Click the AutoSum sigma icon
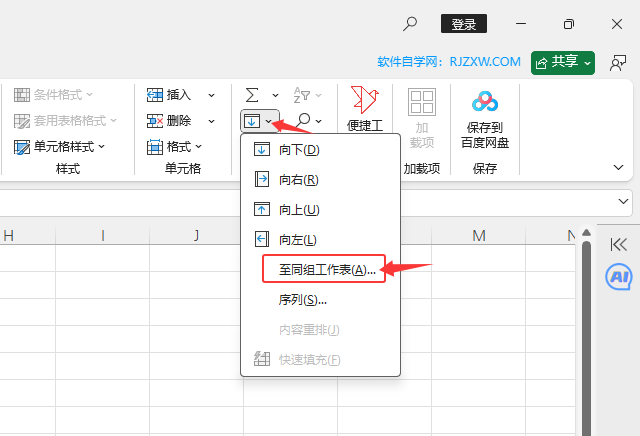 252,95
